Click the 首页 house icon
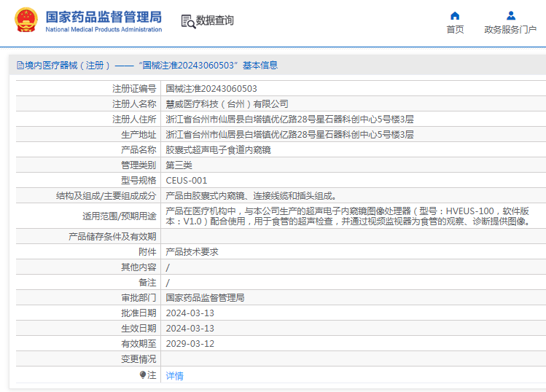This screenshot has height=392, width=546. (x=455, y=15)
